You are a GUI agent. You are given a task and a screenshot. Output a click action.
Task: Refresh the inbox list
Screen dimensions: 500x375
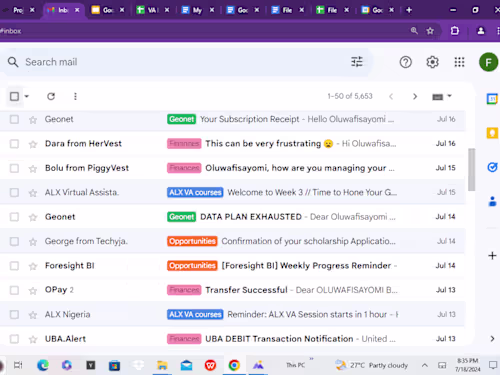pos(51,96)
